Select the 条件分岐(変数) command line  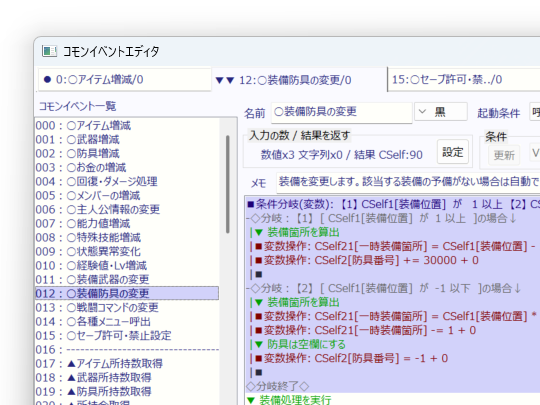tap(393, 204)
